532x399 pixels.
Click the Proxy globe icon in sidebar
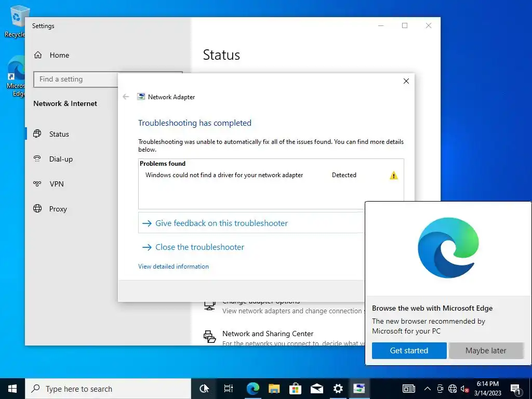click(37, 208)
